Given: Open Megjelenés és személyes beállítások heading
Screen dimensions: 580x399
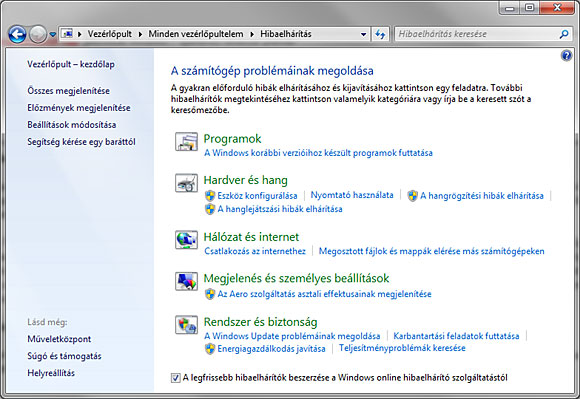Looking at the screenshot, I should [x=296, y=278].
